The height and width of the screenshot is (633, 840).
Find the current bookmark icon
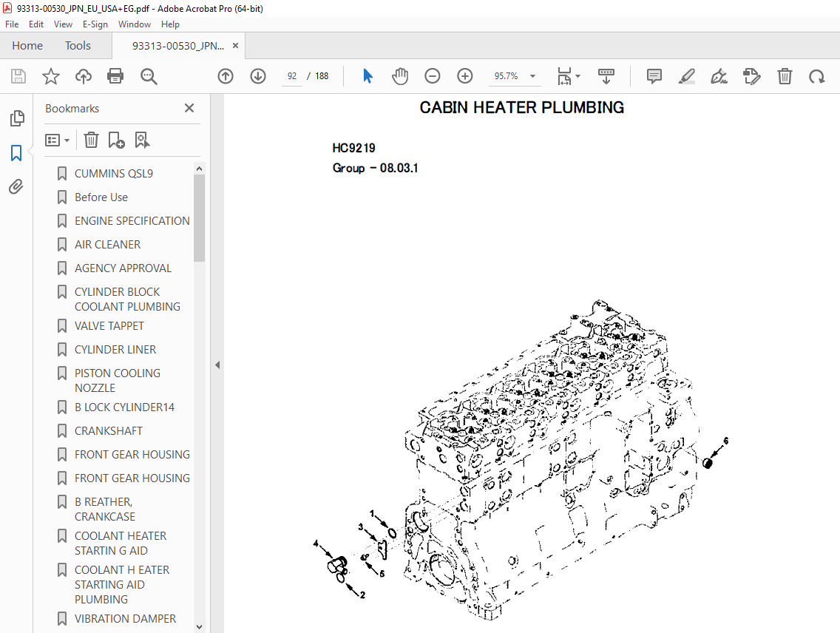point(142,140)
